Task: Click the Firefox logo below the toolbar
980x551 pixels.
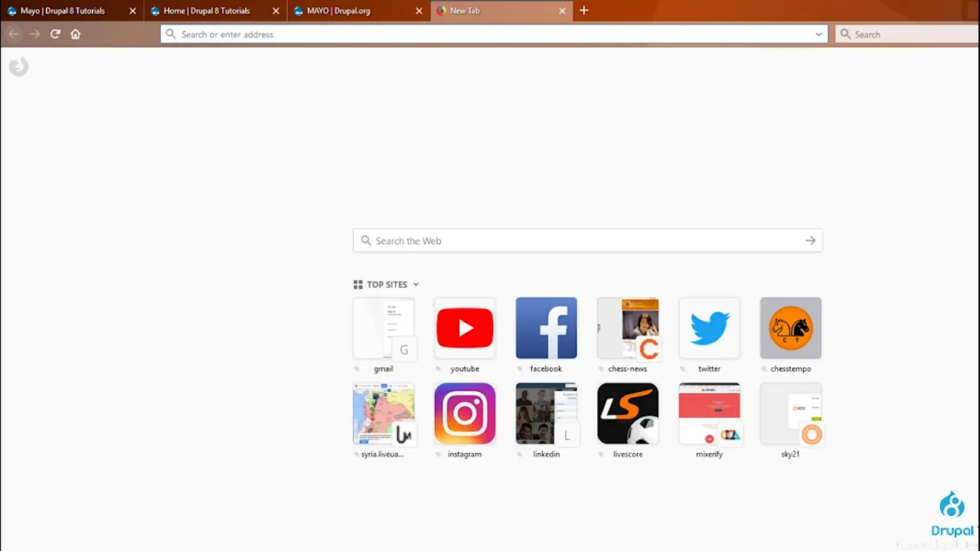Action: [x=19, y=67]
